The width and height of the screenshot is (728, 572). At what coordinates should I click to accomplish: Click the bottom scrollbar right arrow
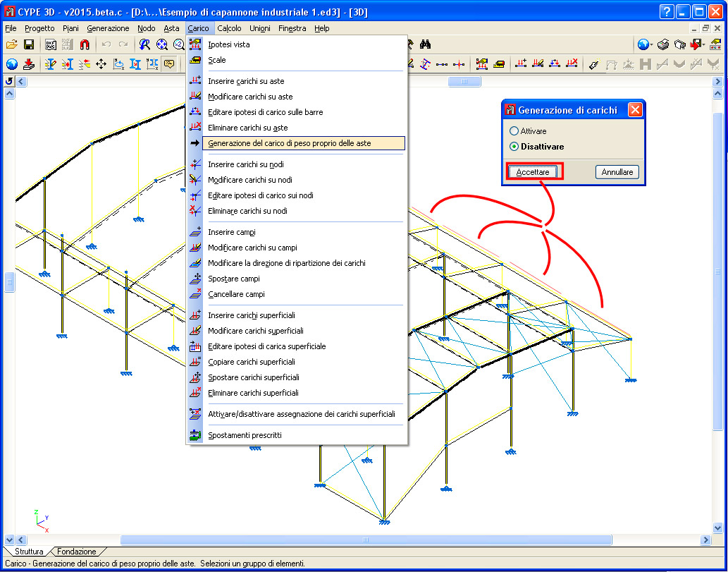coord(706,540)
